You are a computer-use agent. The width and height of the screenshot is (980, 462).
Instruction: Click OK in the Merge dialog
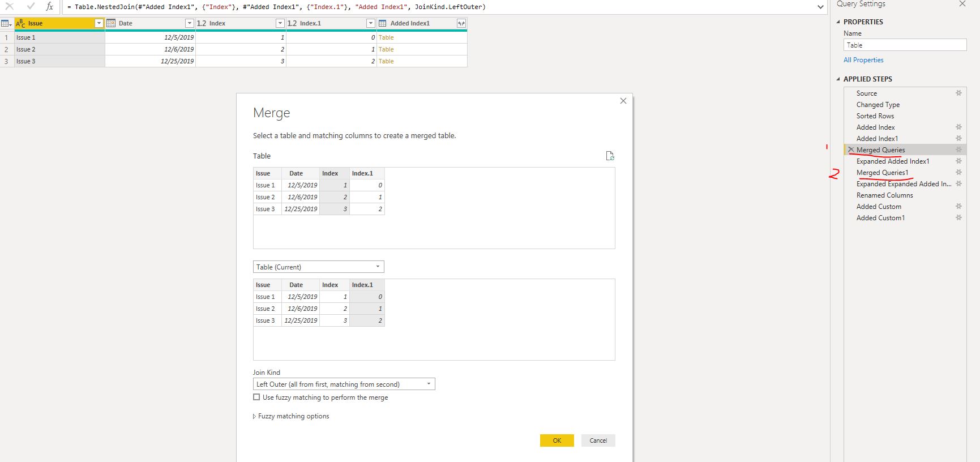[557, 440]
